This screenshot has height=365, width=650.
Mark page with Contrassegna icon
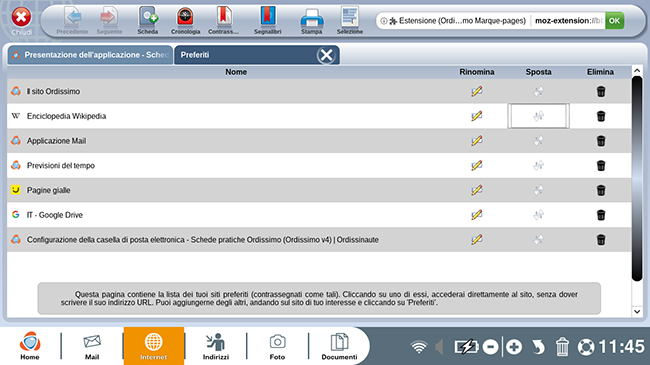tap(223, 21)
